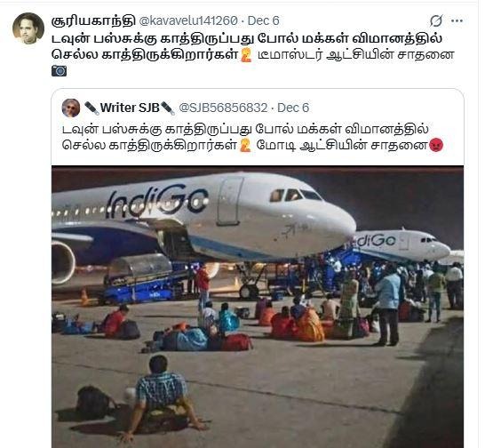This screenshot has width=501, height=448.
Task: Click Writer SJB display name
Action: click(x=130, y=108)
